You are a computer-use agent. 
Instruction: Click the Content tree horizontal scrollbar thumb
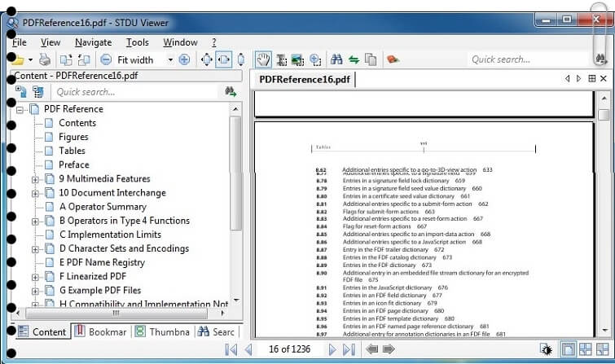(116, 313)
